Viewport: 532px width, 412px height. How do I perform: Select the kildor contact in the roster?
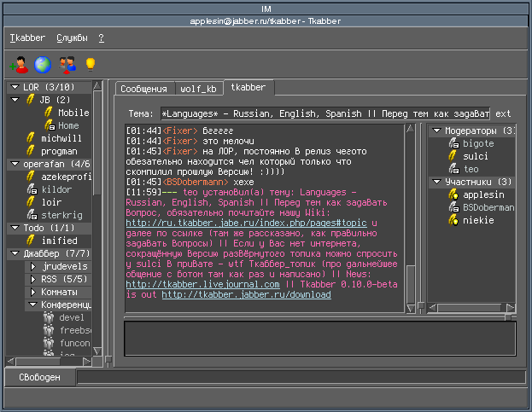56,189
